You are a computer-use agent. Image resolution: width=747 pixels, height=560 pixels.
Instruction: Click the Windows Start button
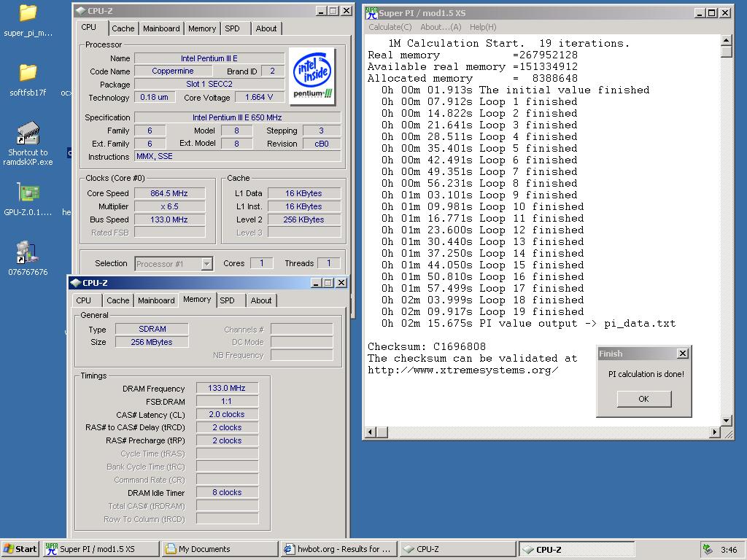pyautogui.click(x=20, y=549)
